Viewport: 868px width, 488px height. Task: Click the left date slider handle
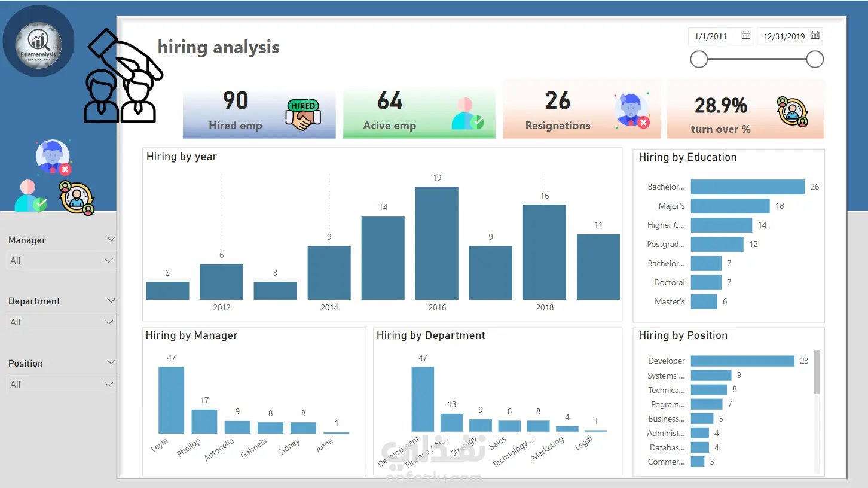[699, 59]
